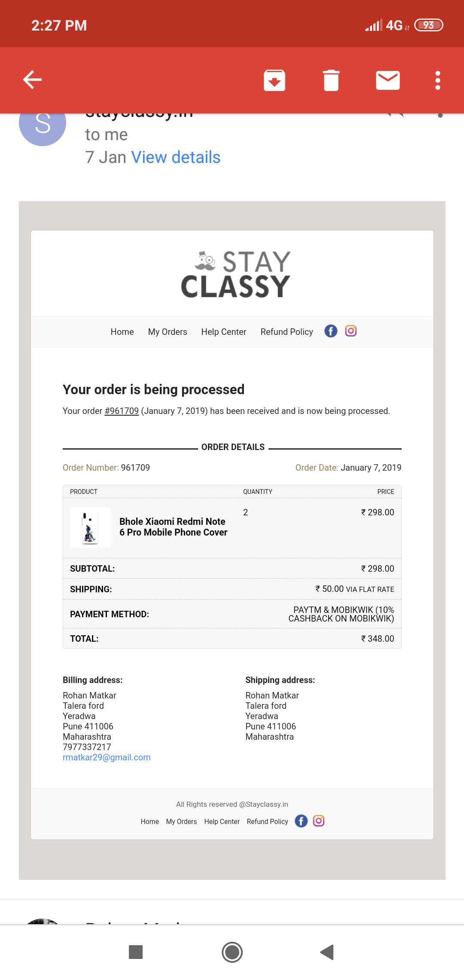Image resolution: width=464 pixels, height=980 pixels.
Task: Open the Instagram icon in the top navigation
Action: click(x=351, y=331)
